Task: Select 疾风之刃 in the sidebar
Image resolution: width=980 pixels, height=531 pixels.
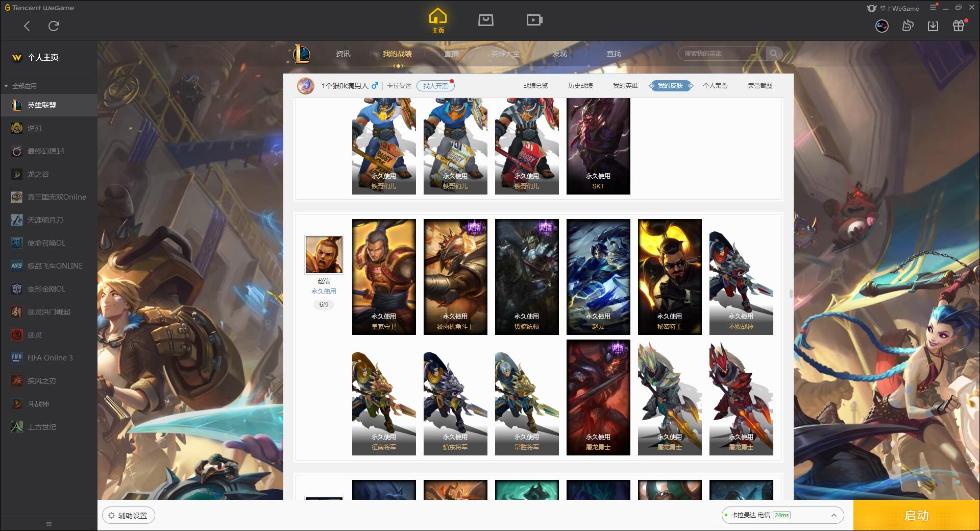Action: click(x=48, y=381)
